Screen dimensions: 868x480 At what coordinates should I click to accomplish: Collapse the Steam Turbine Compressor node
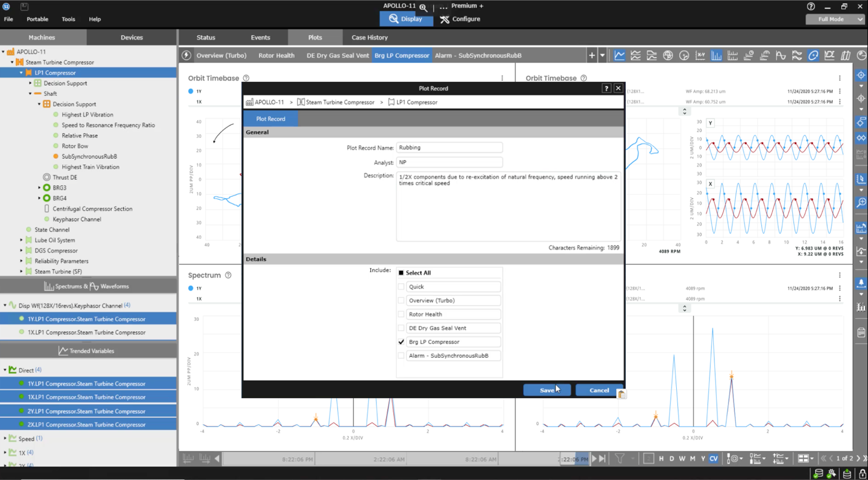click(x=12, y=63)
